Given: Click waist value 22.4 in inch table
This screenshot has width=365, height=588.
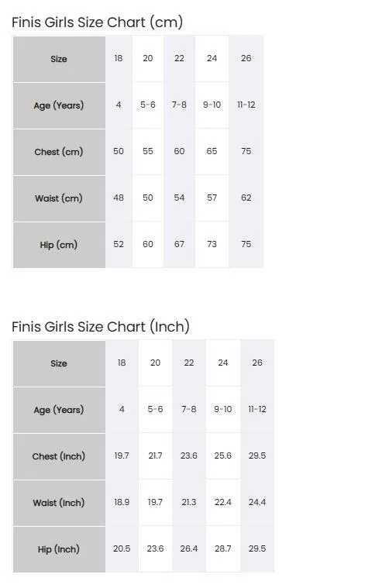Looking at the screenshot, I should [x=223, y=502].
